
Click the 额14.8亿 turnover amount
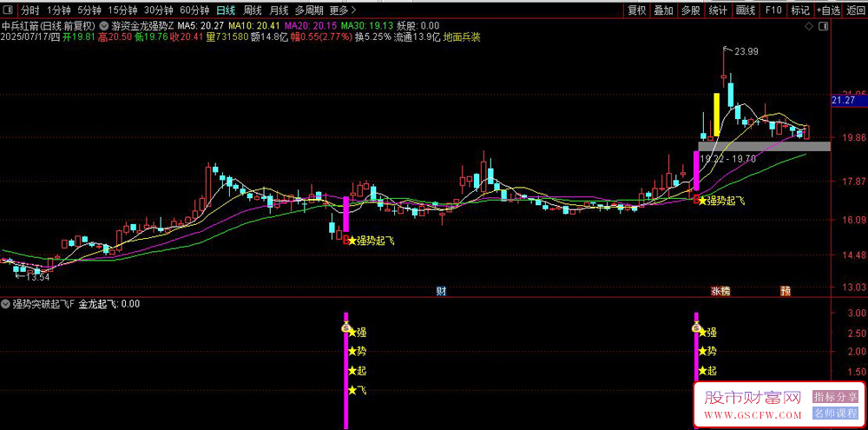click(269, 37)
